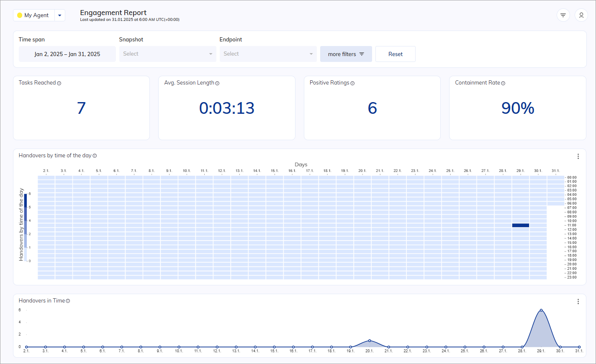Click the heatmap color scale legend bar
The height and width of the screenshot is (364, 596).
point(26,227)
